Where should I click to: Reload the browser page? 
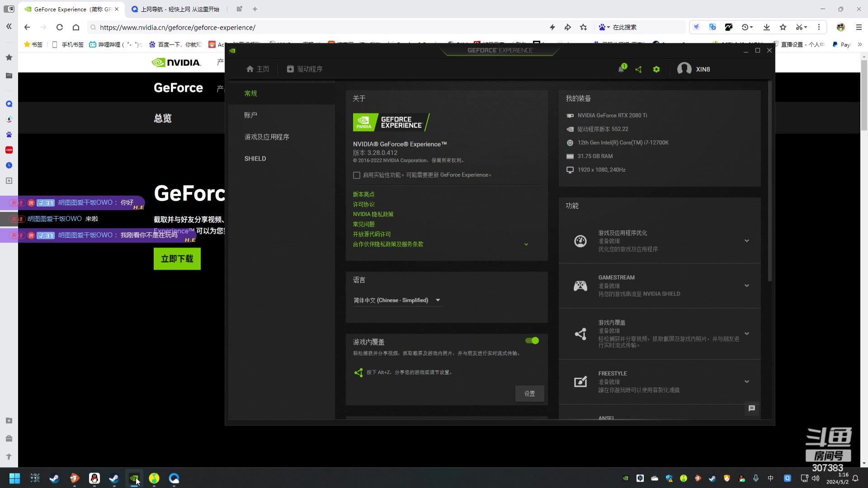60,28
